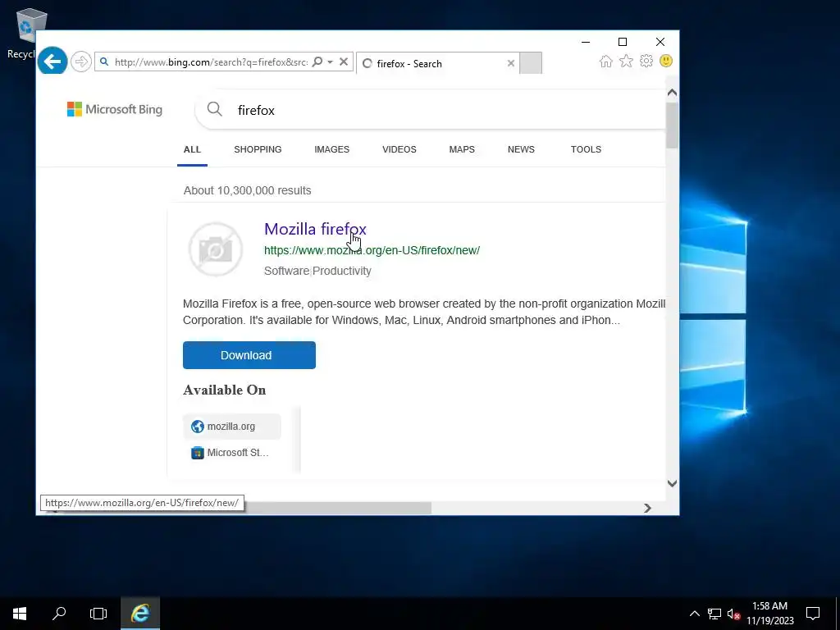Switch to the NEWS tab
840x630 pixels.
pos(521,149)
